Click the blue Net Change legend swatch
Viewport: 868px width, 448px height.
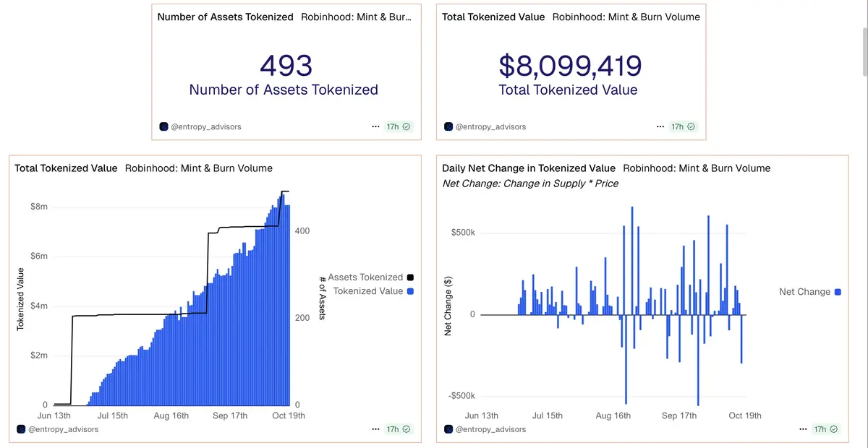coord(838,292)
